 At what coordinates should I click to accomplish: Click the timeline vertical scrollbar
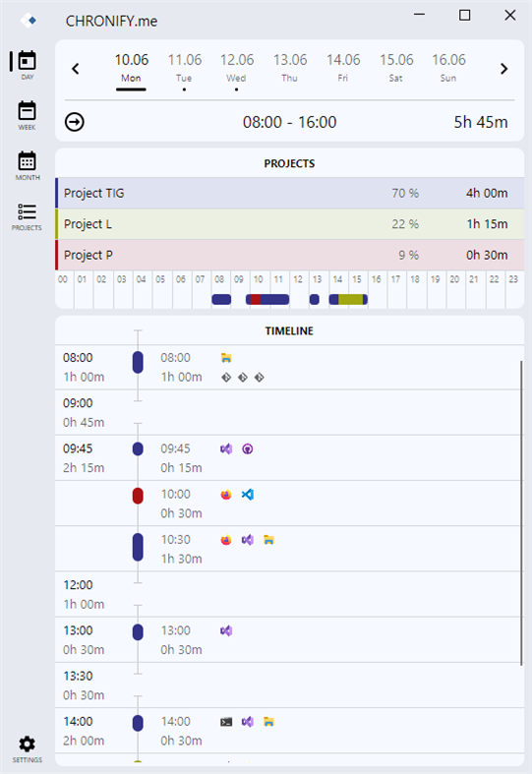(x=521, y=513)
